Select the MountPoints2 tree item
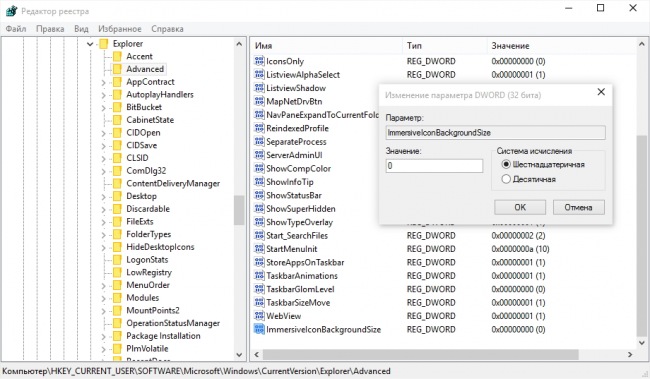 pos(153,310)
